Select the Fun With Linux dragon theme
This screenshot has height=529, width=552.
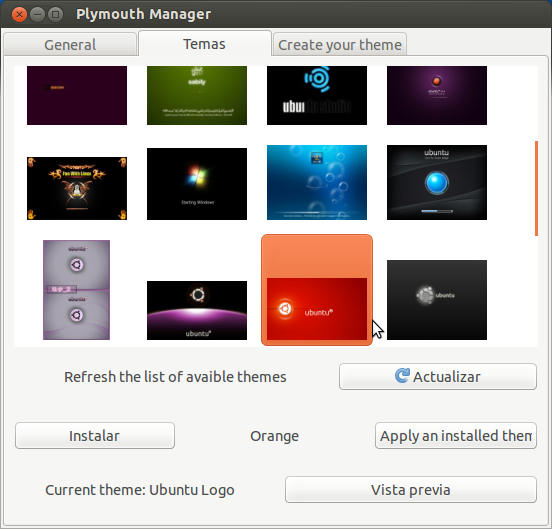[x=77, y=188]
